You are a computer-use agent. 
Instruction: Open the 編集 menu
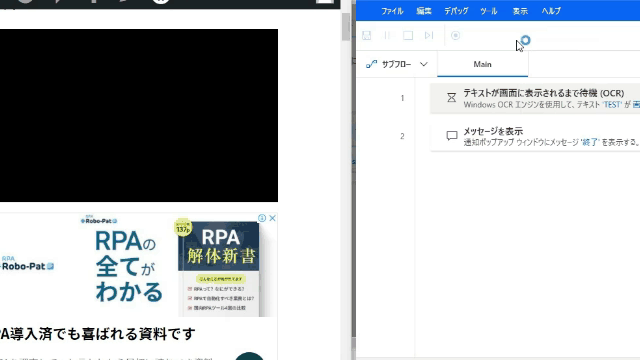point(424,11)
